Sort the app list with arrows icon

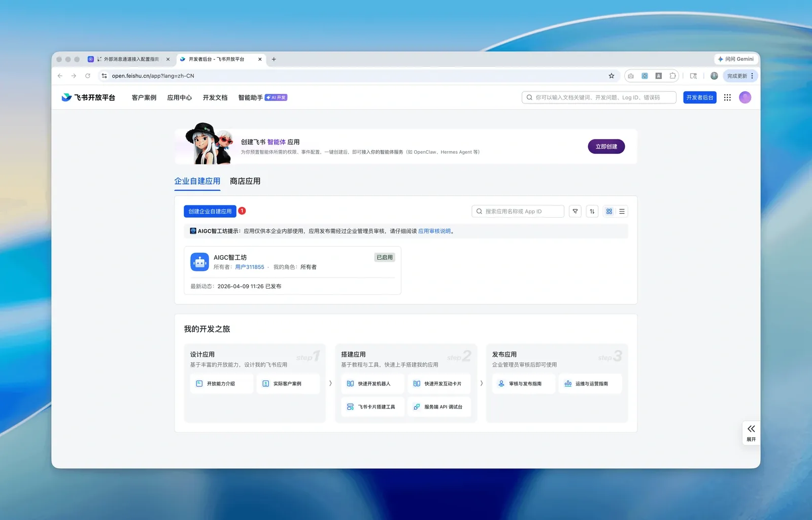pos(592,212)
